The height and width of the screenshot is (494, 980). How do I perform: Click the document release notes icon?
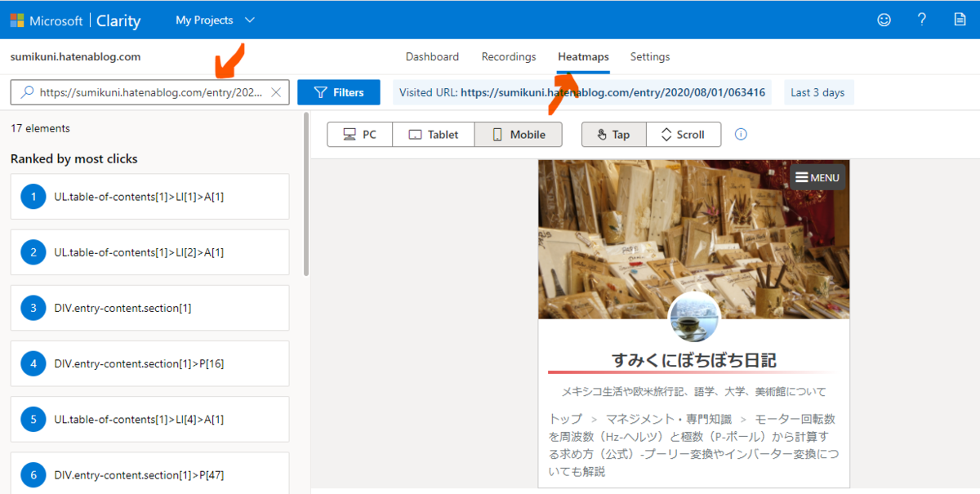959,20
